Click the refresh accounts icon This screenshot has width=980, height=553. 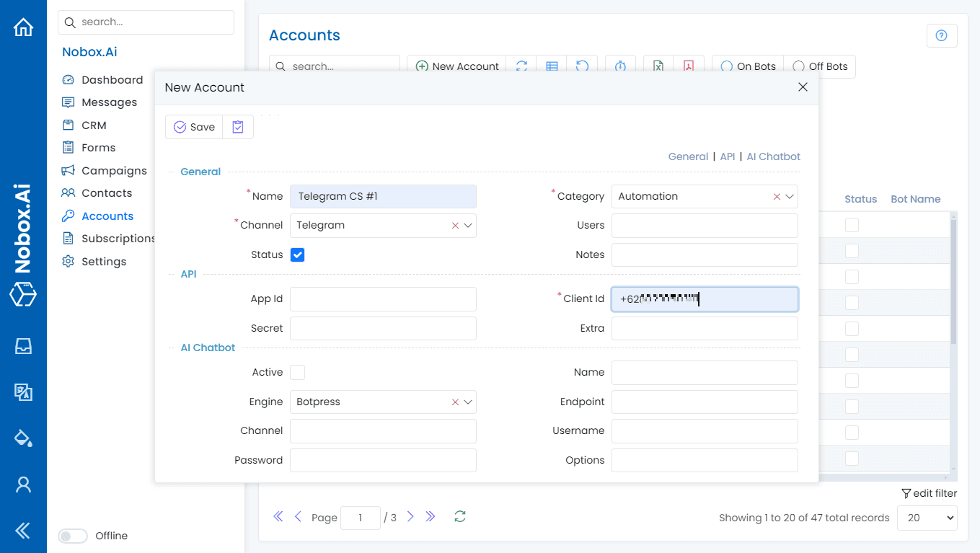[522, 66]
